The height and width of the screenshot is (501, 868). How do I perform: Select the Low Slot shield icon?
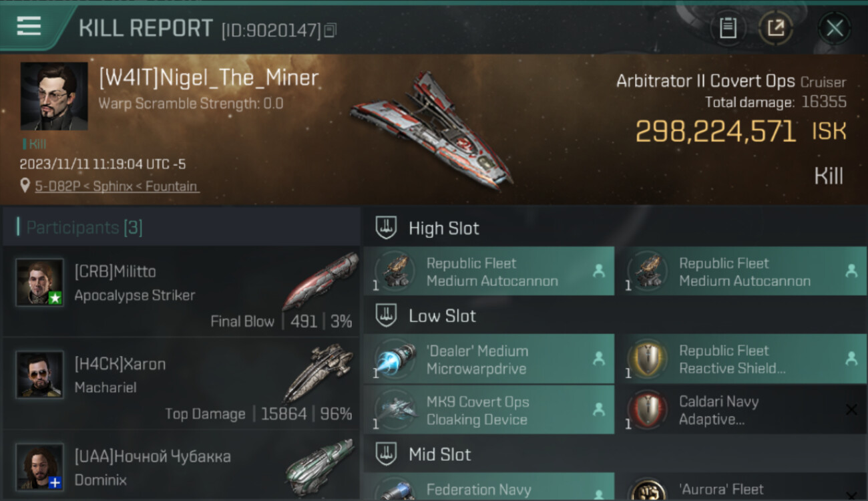[x=386, y=315]
